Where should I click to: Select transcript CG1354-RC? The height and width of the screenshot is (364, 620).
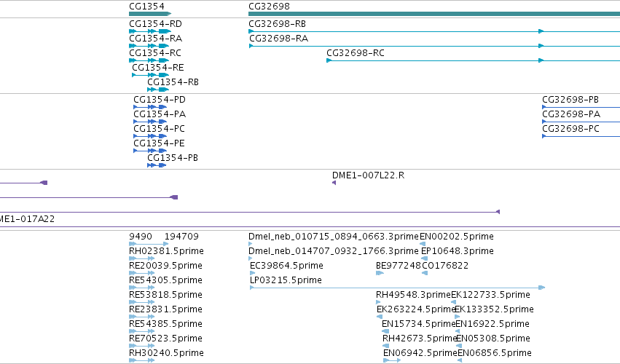tap(155, 53)
